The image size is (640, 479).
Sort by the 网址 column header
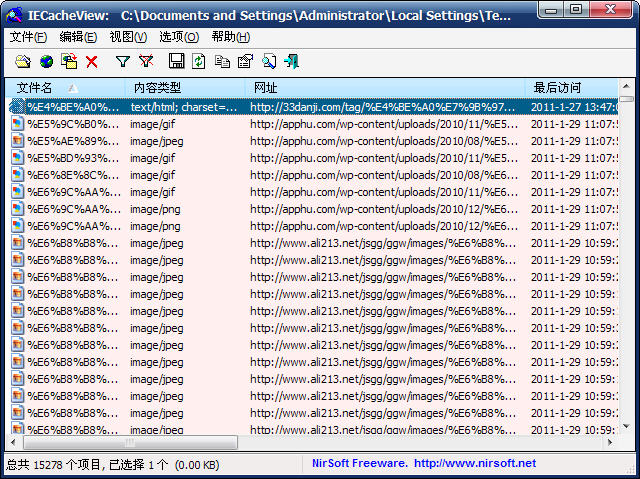385,87
